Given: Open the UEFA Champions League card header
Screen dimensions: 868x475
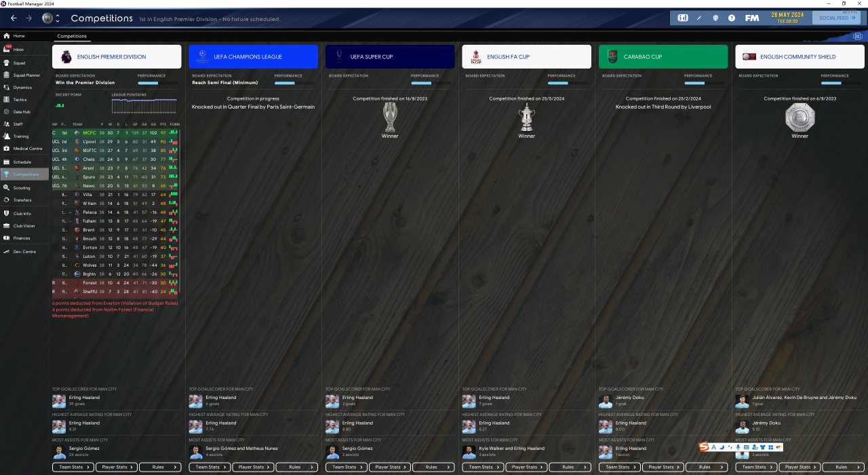Looking at the screenshot, I should [253, 57].
